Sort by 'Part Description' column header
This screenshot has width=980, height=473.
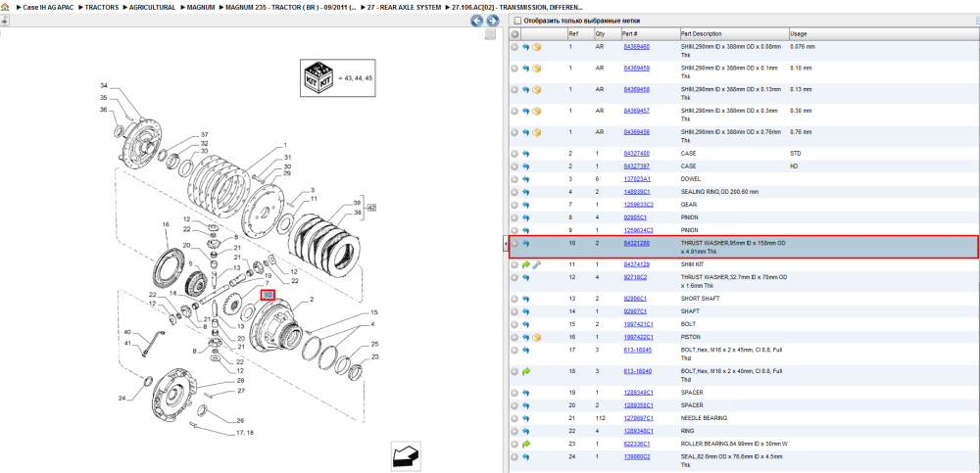[x=701, y=33]
